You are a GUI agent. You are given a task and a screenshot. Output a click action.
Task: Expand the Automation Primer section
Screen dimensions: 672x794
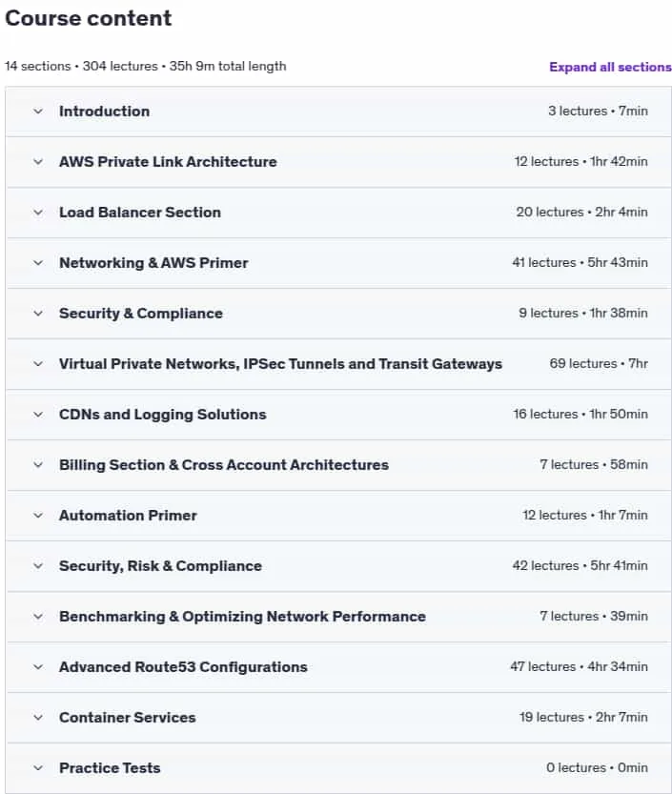[338, 516]
